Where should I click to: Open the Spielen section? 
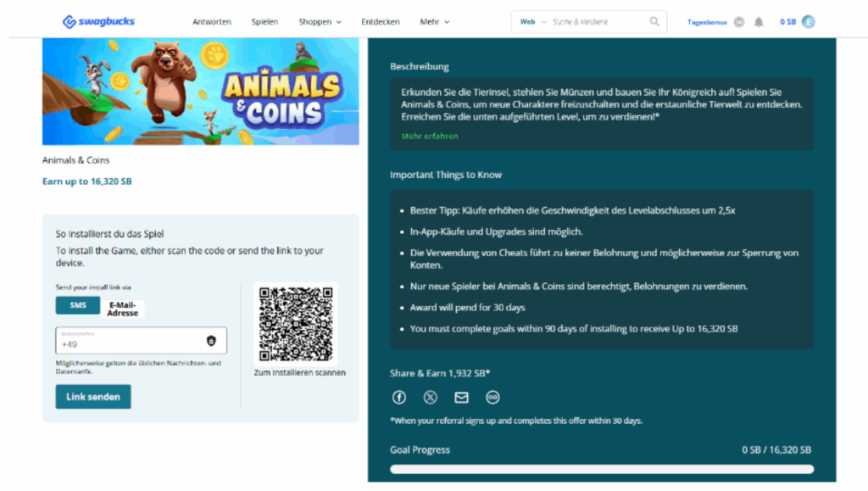pyautogui.click(x=264, y=22)
